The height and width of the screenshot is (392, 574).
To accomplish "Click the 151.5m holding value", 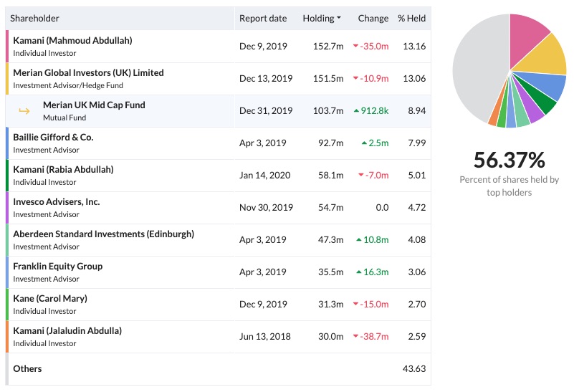I will click(x=328, y=78).
